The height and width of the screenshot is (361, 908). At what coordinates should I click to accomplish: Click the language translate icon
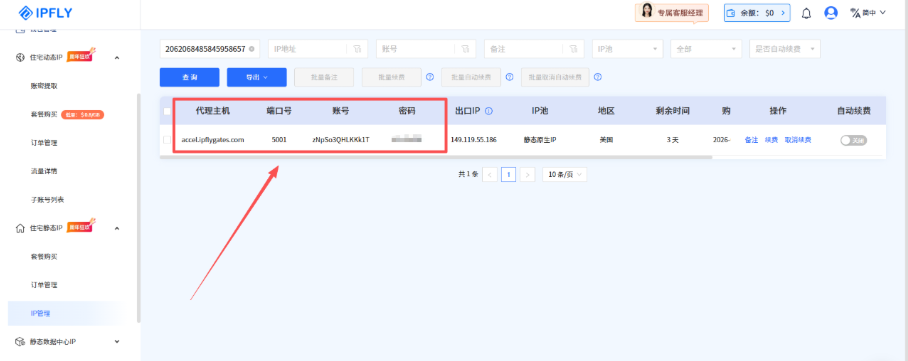[855, 13]
